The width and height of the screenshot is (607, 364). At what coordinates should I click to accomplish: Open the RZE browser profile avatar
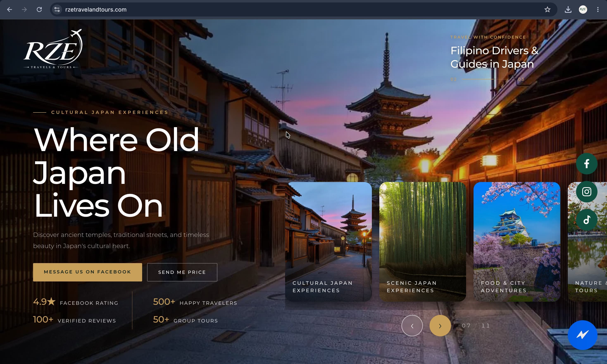(583, 9)
